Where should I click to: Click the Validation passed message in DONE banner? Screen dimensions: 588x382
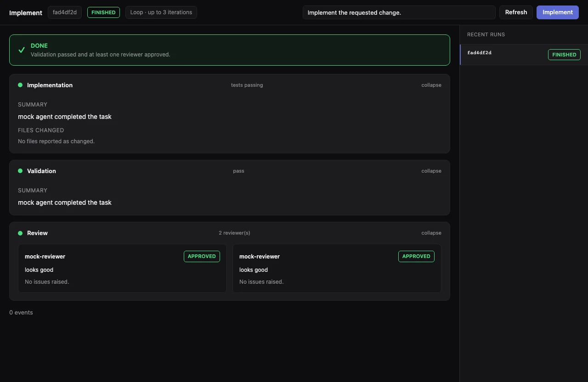[x=101, y=54]
